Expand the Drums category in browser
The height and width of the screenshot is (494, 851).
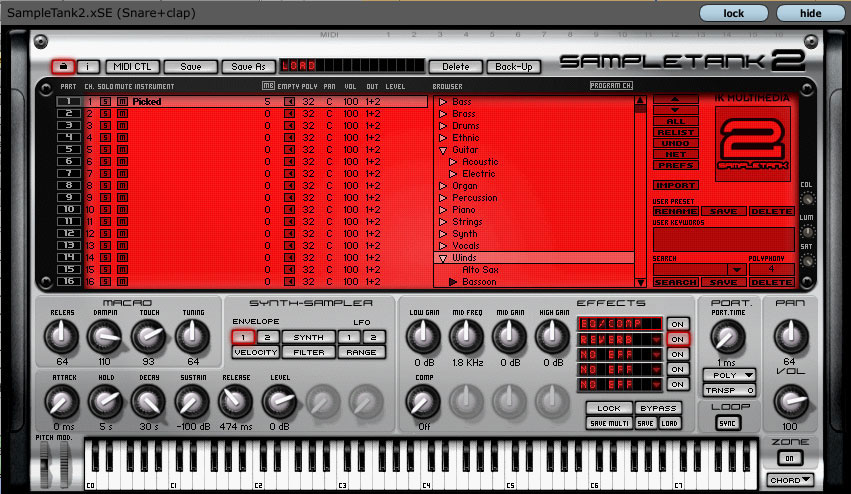point(442,126)
